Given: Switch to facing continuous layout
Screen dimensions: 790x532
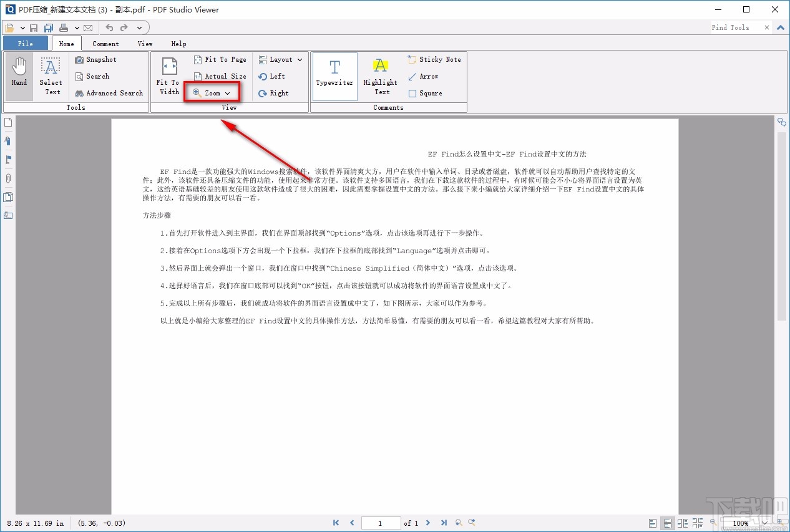Looking at the screenshot, I should tap(698, 523).
